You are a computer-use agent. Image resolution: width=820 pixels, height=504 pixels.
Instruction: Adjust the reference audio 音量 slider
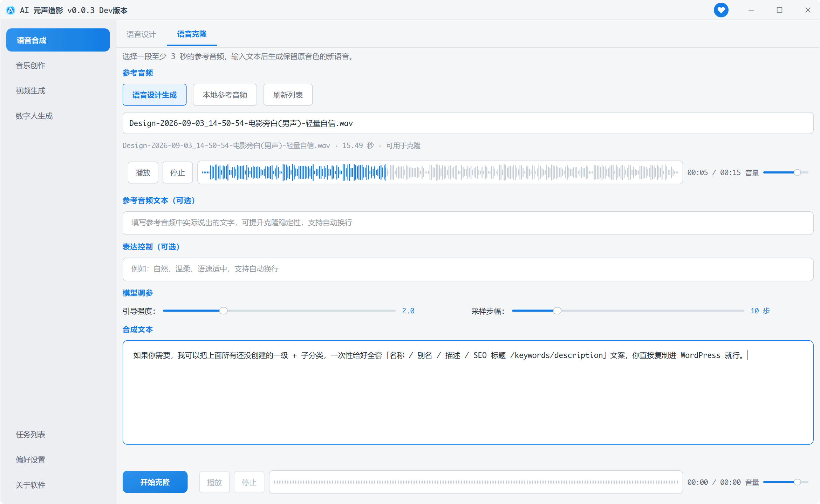click(786, 173)
